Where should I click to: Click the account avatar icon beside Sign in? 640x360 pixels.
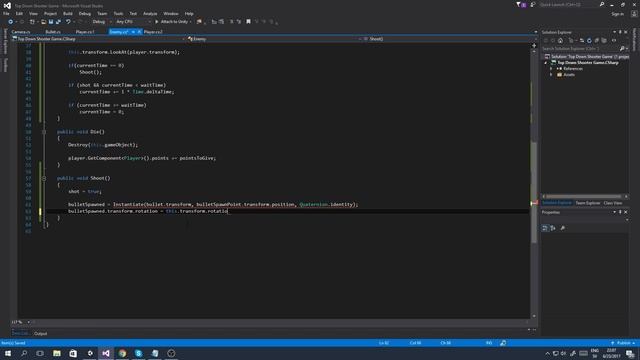634,14
